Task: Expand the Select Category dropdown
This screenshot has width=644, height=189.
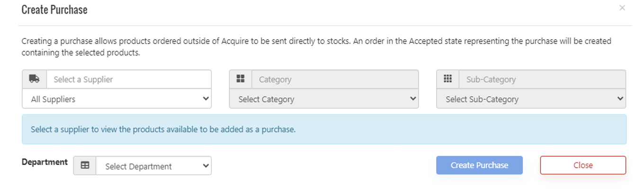Action: click(x=324, y=99)
